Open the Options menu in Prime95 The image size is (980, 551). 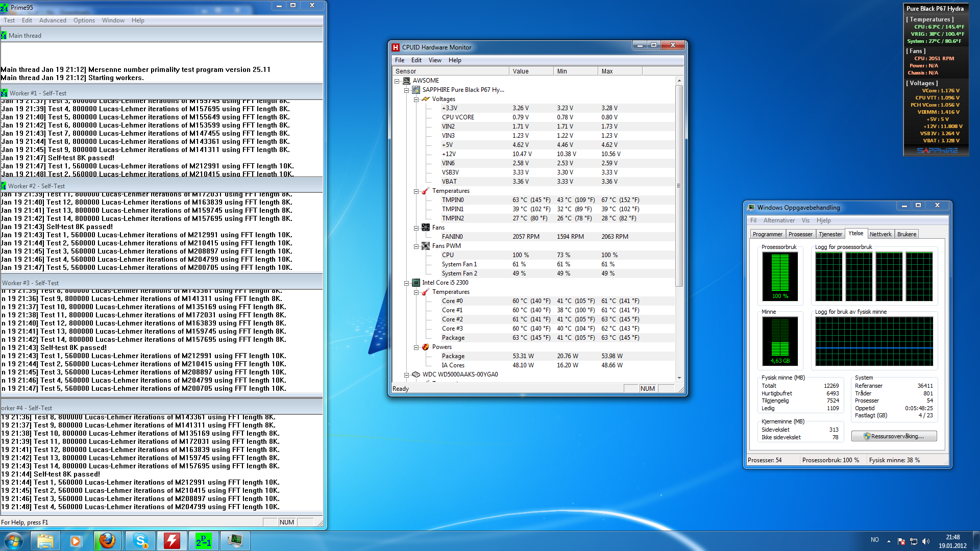84,20
